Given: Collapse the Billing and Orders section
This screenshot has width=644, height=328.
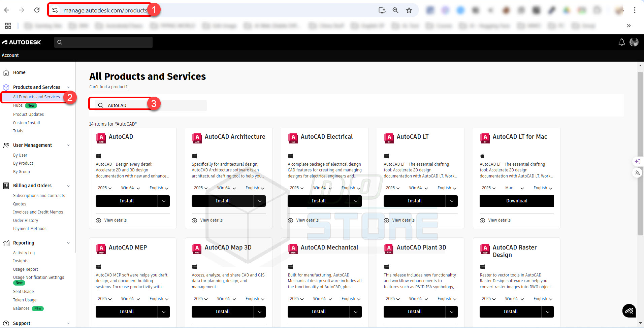Looking at the screenshot, I should click(68, 186).
